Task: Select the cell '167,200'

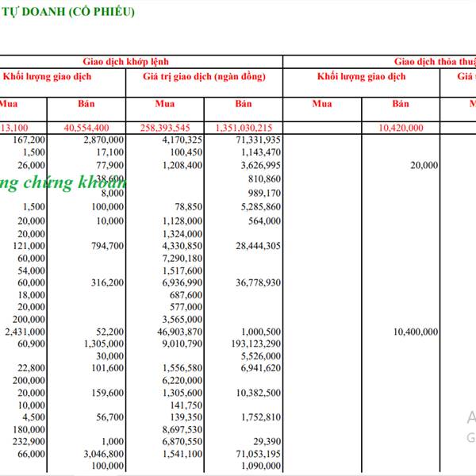Action: [x=29, y=140]
